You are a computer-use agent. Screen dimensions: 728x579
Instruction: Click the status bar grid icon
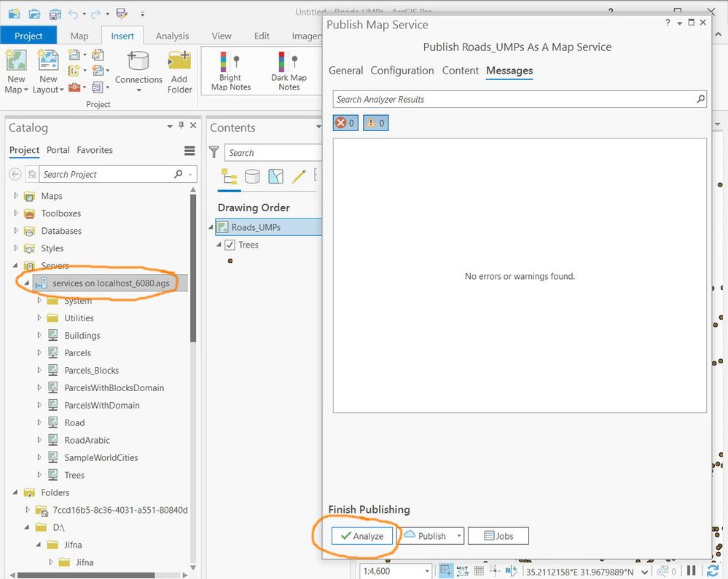point(479,571)
